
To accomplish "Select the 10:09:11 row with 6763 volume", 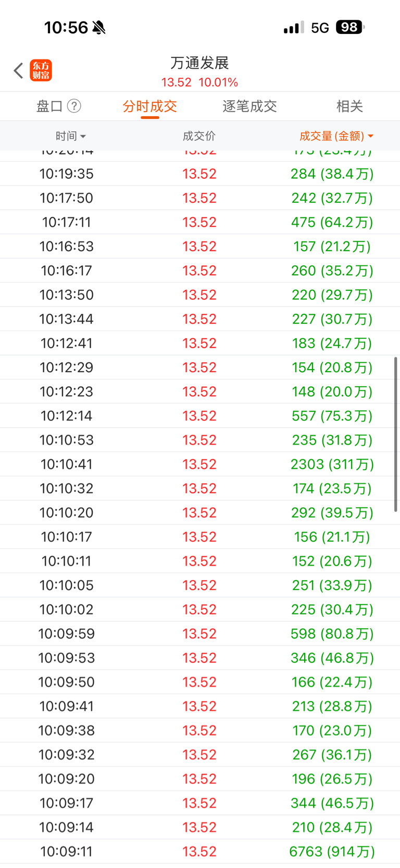I will point(200,851).
